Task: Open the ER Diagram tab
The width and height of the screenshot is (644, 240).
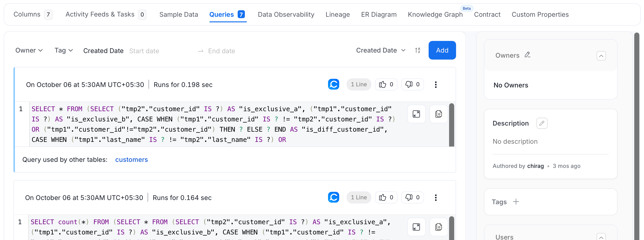Action: [379, 14]
